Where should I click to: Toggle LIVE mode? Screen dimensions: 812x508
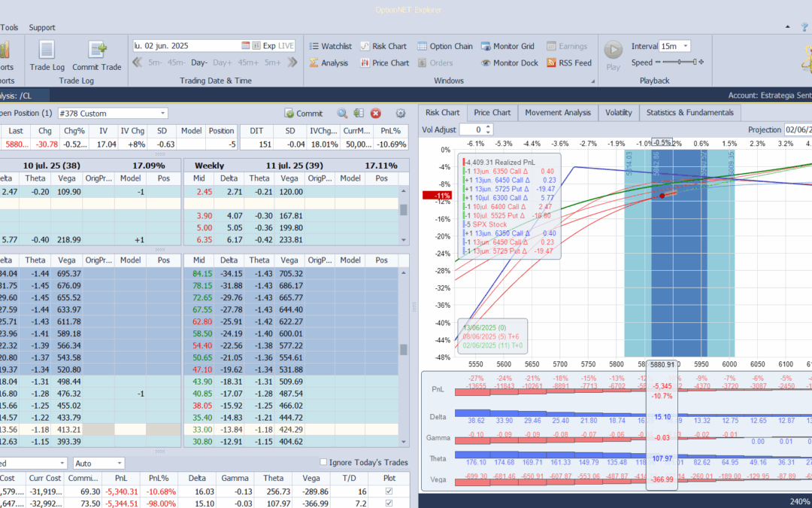(x=286, y=46)
